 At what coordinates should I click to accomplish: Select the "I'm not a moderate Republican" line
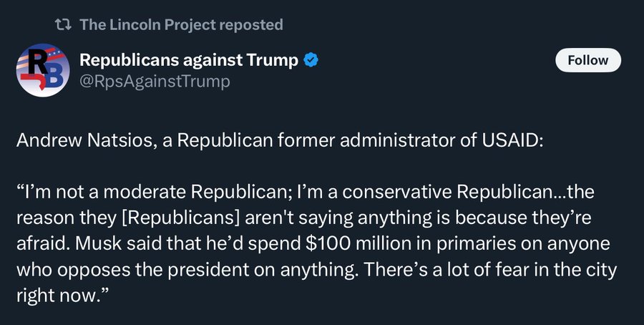coord(305,193)
